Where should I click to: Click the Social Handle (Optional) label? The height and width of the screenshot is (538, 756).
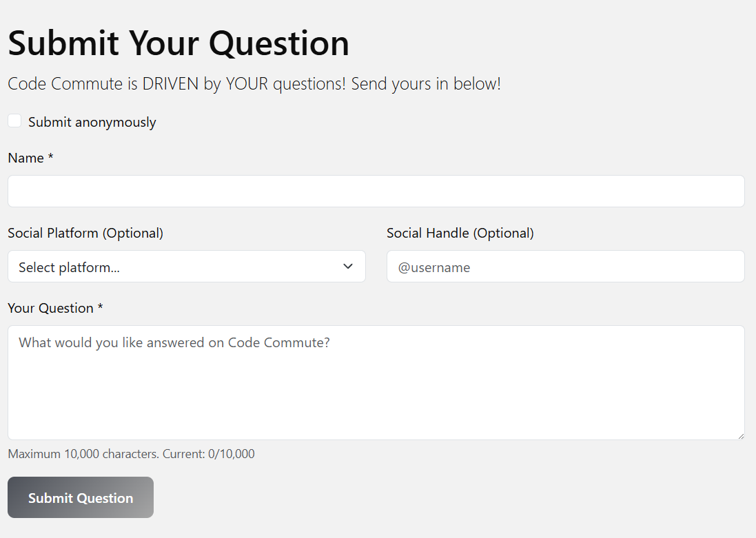pyautogui.click(x=460, y=233)
